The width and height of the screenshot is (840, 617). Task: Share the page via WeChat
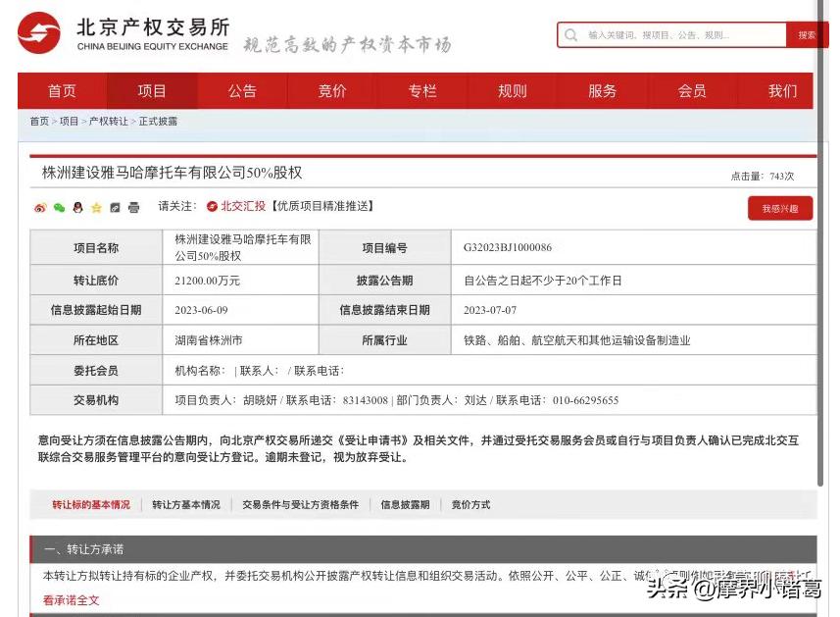click(59, 209)
